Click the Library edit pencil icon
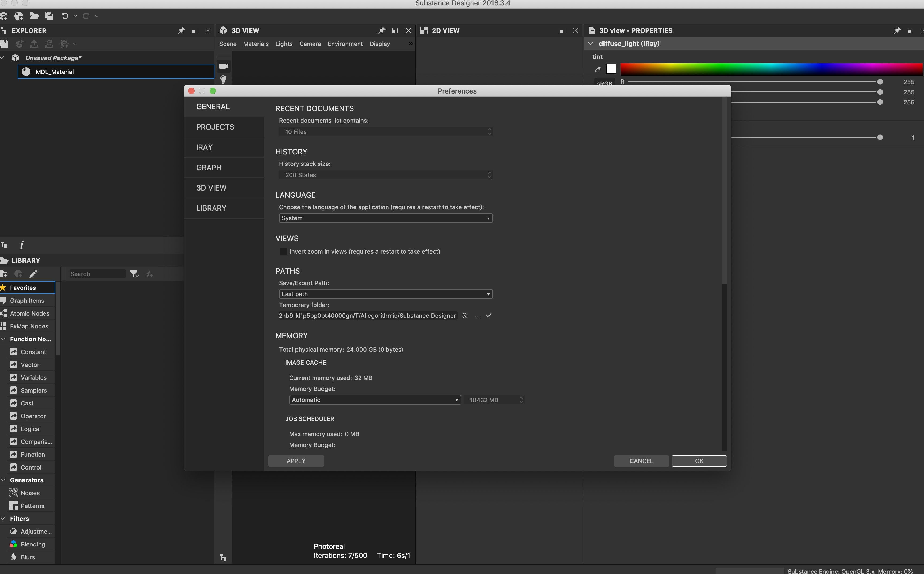Image resolution: width=924 pixels, height=574 pixels. [33, 274]
